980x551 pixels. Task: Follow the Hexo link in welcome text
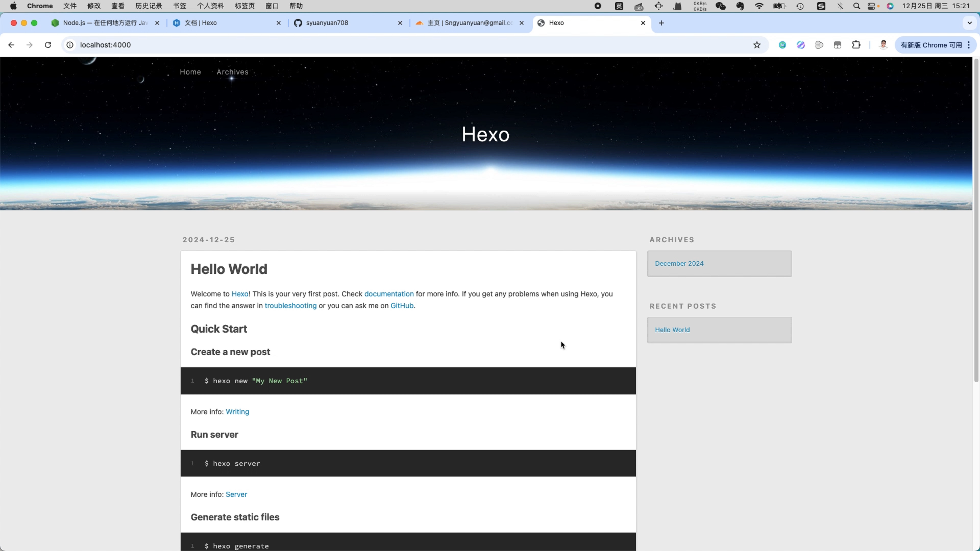click(240, 294)
